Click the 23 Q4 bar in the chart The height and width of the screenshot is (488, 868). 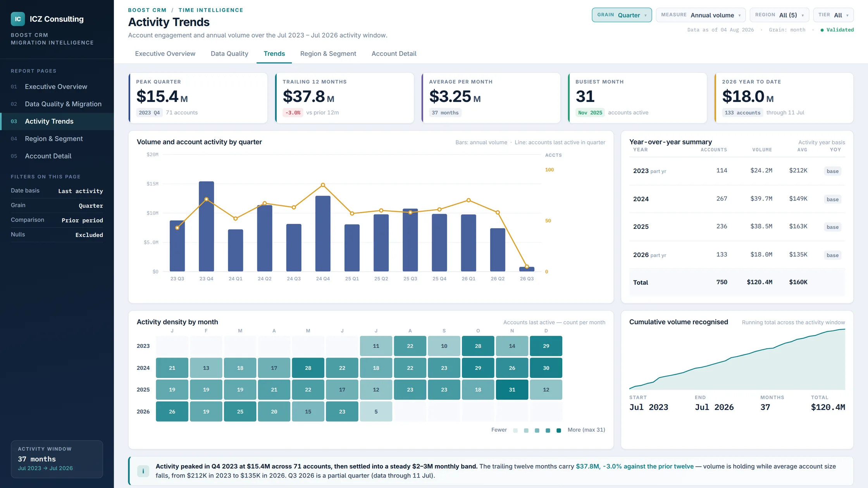(206, 226)
